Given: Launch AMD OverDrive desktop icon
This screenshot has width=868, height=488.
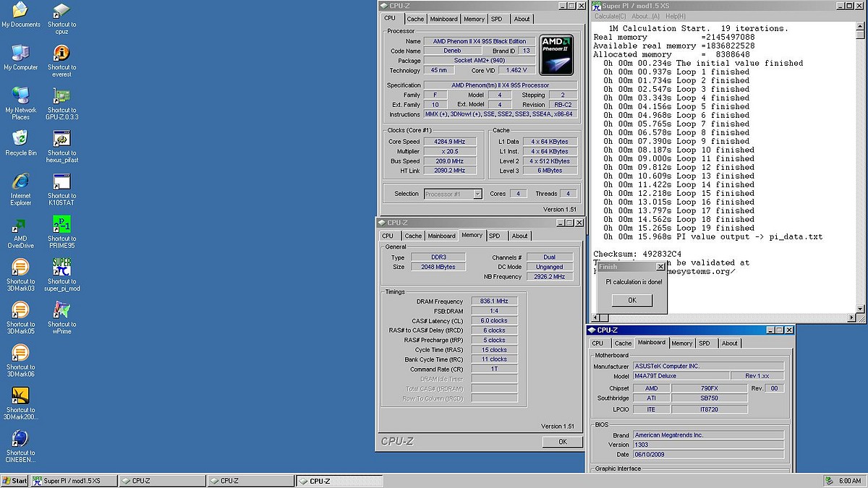Looking at the screenshot, I should [x=21, y=232].
